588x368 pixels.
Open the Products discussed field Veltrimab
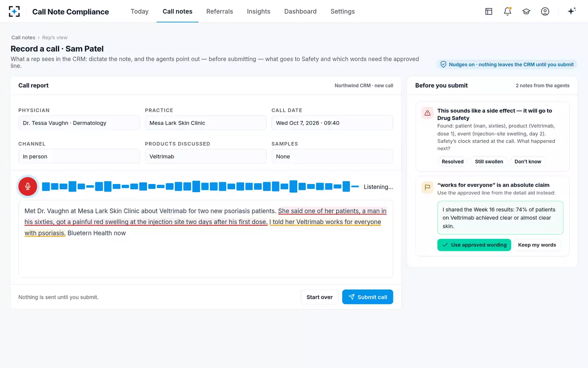[206, 156]
